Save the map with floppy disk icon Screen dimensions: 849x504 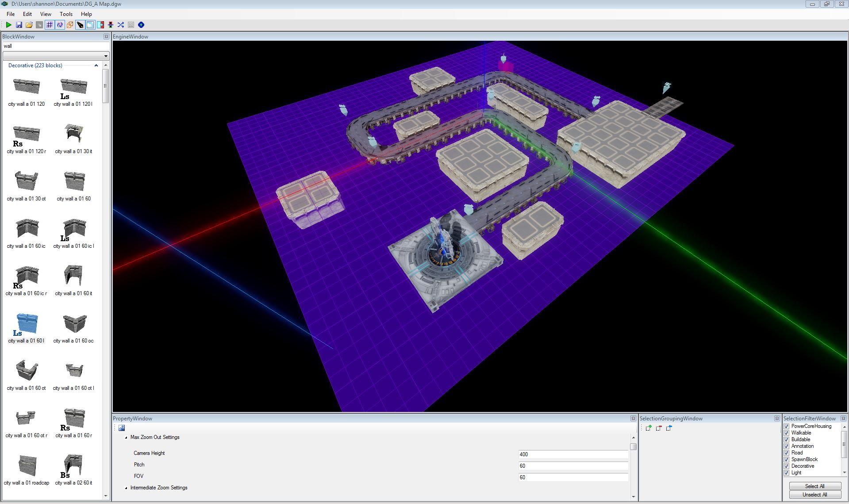tap(19, 25)
